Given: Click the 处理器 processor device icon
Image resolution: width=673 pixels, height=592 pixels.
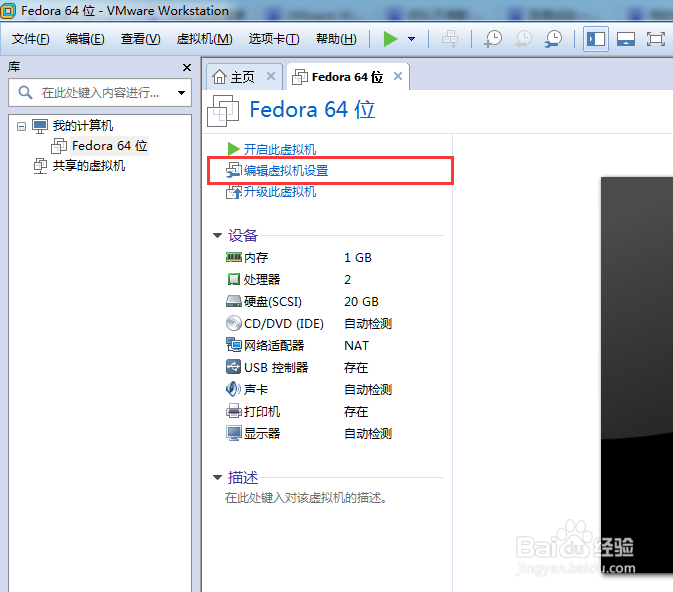Looking at the screenshot, I should [x=233, y=279].
